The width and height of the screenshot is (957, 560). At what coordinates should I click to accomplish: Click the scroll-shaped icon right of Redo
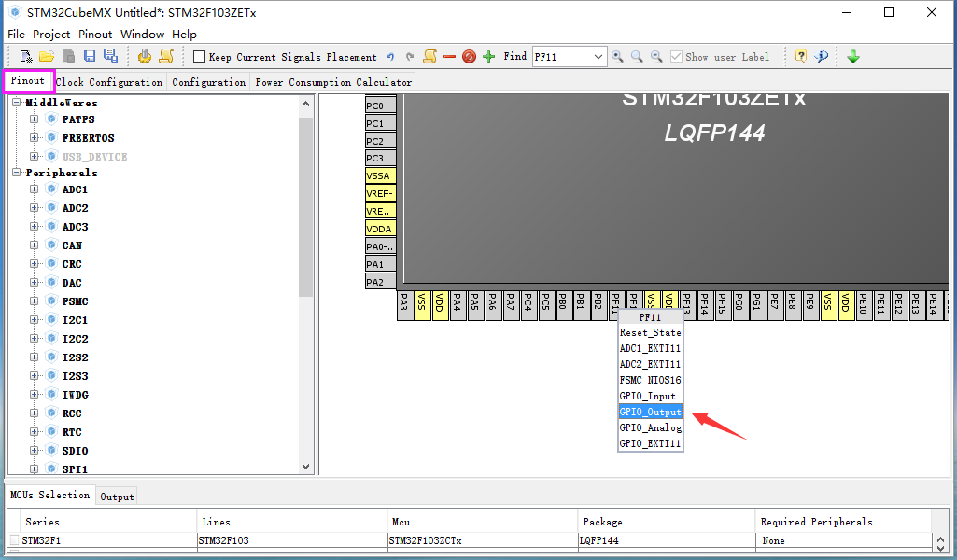click(429, 57)
